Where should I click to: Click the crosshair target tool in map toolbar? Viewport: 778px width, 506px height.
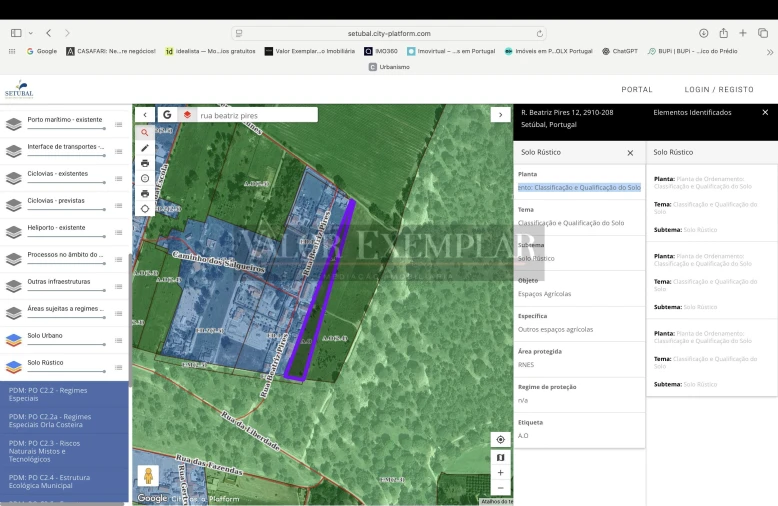coord(145,209)
